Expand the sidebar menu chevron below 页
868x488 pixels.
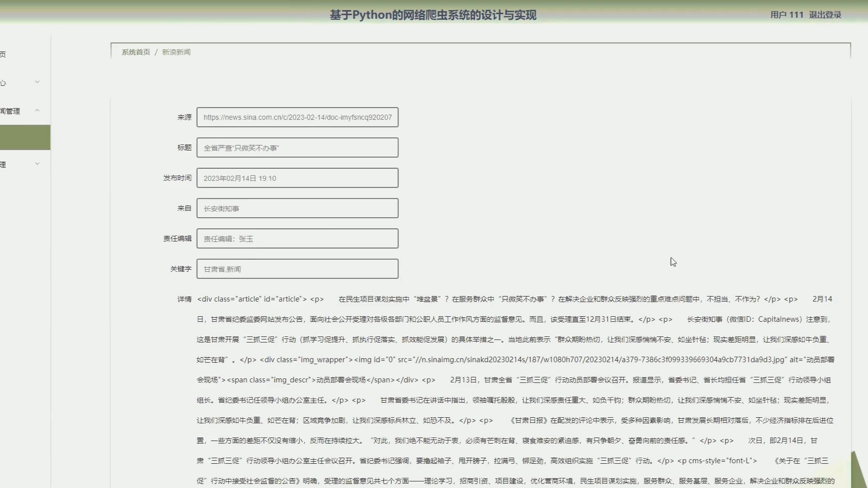pos(37,82)
